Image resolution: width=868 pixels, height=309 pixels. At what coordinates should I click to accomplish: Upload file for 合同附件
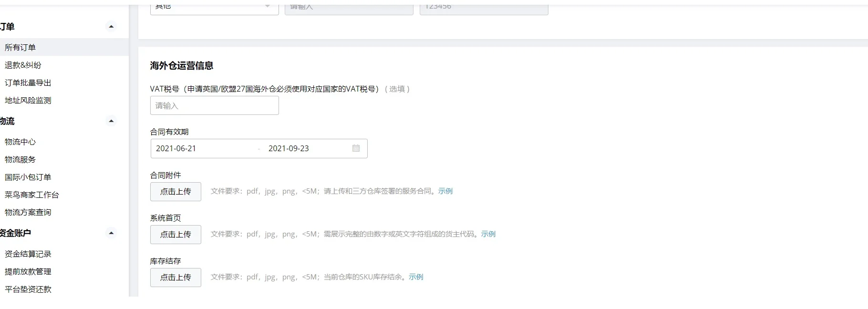click(x=176, y=192)
